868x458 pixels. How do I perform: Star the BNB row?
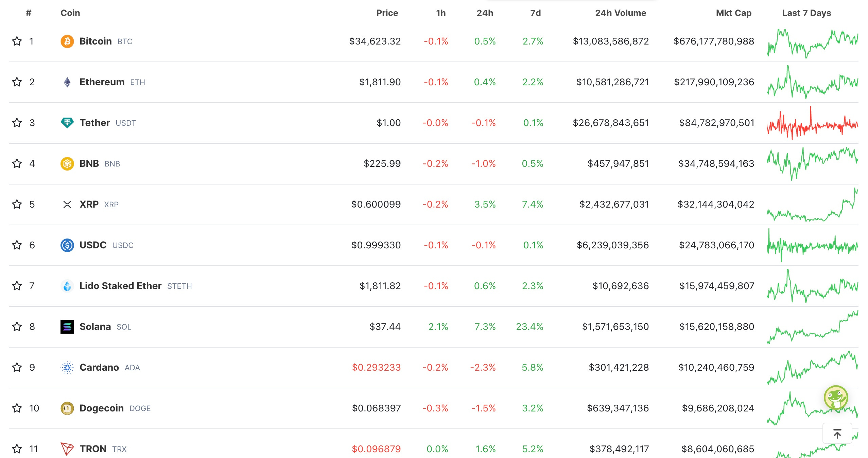tap(17, 164)
